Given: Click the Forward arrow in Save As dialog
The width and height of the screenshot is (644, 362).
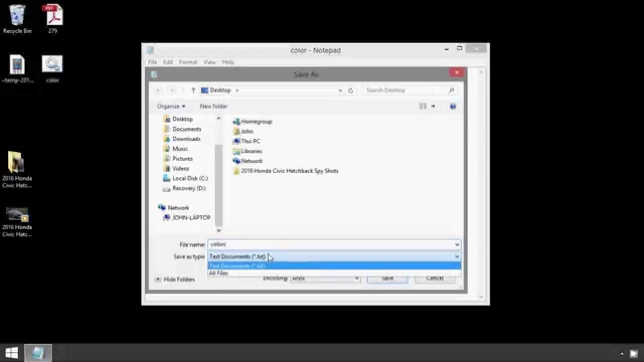Looking at the screenshot, I should coord(172,90).
